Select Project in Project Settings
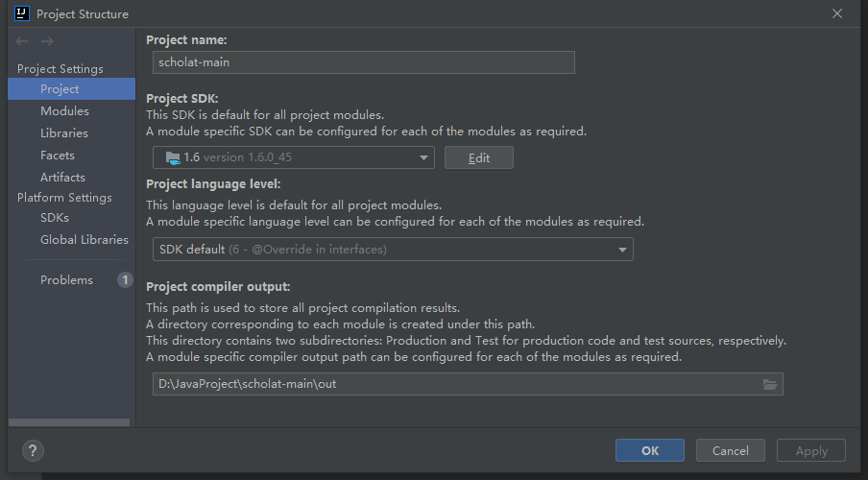This screenshot has height=480, width=868. (x=71, y=88)
